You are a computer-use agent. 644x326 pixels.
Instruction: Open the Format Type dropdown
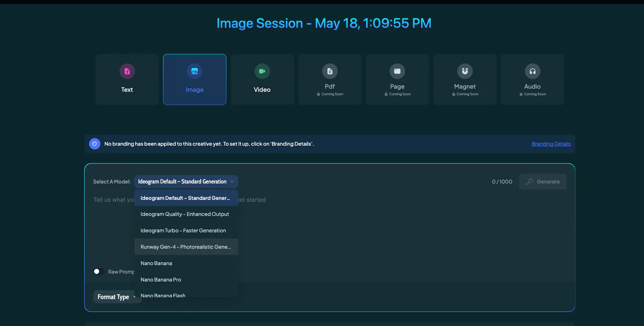pos(117,297)
